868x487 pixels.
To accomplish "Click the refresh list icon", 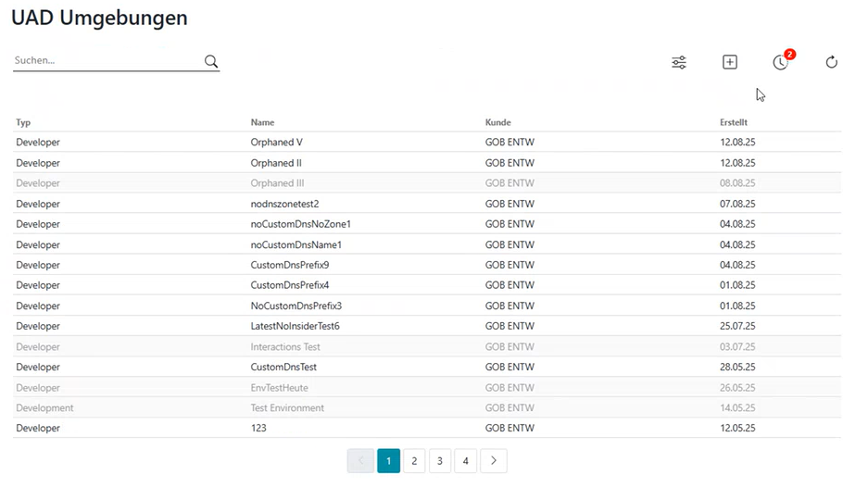I will tap(832, 62).
